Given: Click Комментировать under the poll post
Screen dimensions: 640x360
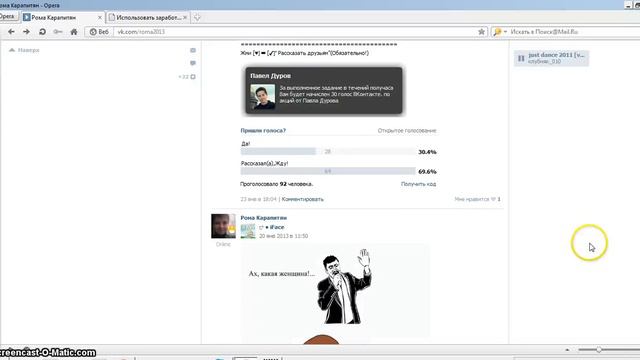Looking at the screenshot, I should point(302,199).
